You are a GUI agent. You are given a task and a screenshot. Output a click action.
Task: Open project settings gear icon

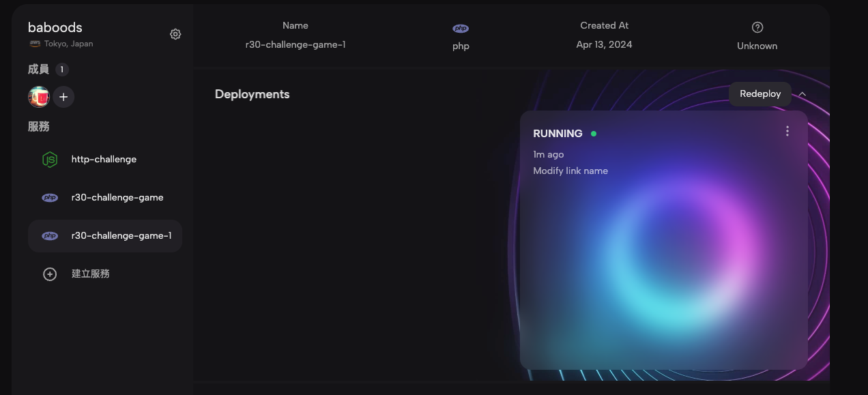(x=175, y=34)
